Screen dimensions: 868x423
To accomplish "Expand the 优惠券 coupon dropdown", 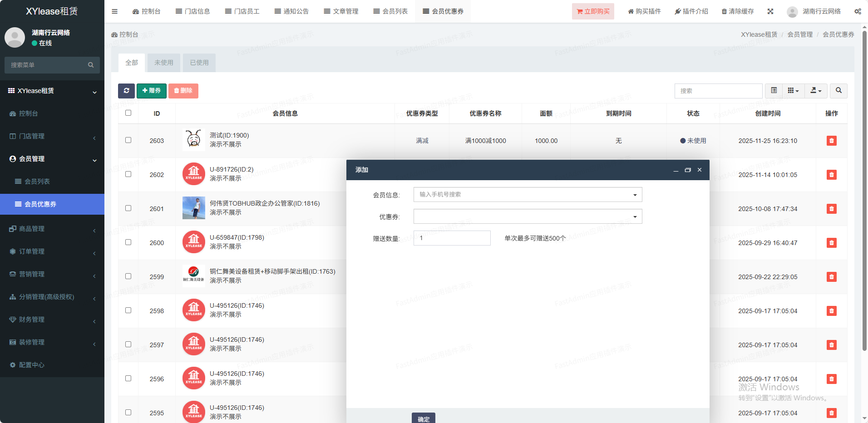I will point(528,216).
